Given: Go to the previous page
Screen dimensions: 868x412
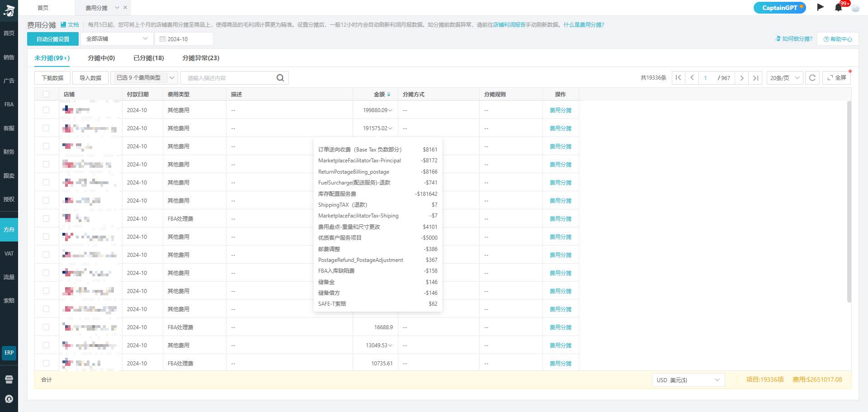Looking at the screenshot, I should [x=692, y=78].
